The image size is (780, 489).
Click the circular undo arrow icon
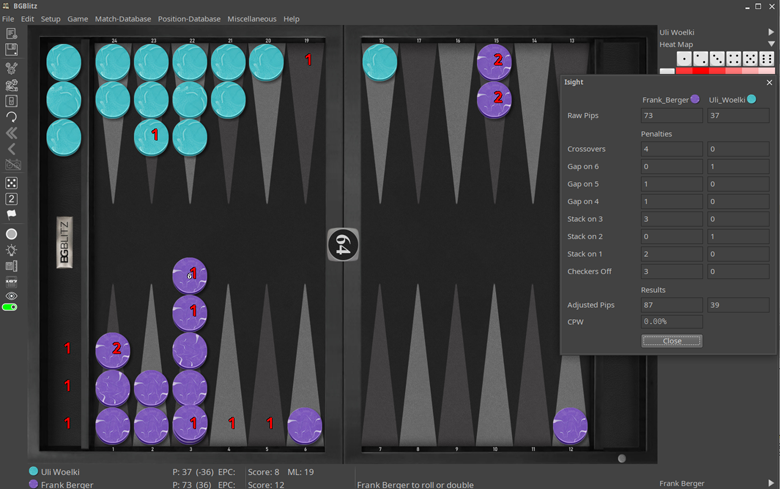[11, 116]
